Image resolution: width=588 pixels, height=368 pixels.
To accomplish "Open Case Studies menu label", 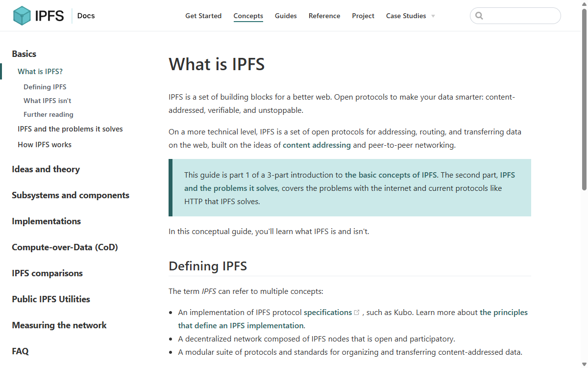I will (406, 16).
